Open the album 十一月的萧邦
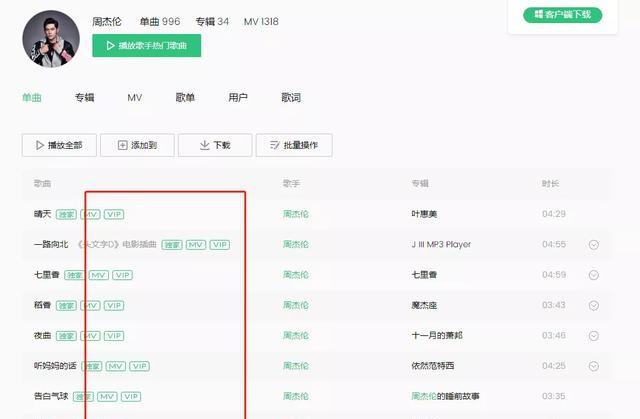The height and width of the screenshot is (419, 640). [437, 335]
